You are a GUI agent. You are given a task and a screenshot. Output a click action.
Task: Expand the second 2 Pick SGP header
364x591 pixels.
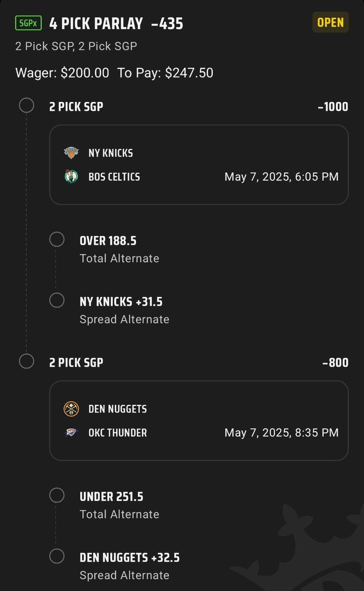click(x=76, y=362)
